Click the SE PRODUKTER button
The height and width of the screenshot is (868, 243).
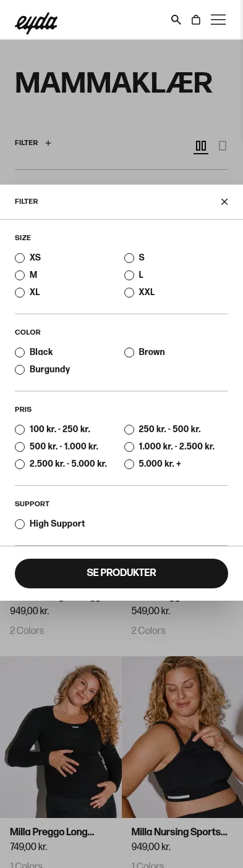tap(121, 573)
